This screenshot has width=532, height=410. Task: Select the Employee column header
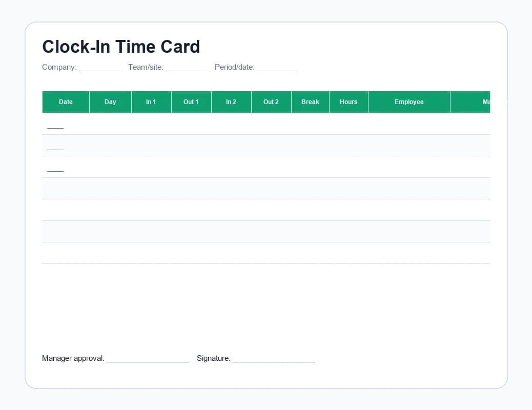click(x=409, y=102)
